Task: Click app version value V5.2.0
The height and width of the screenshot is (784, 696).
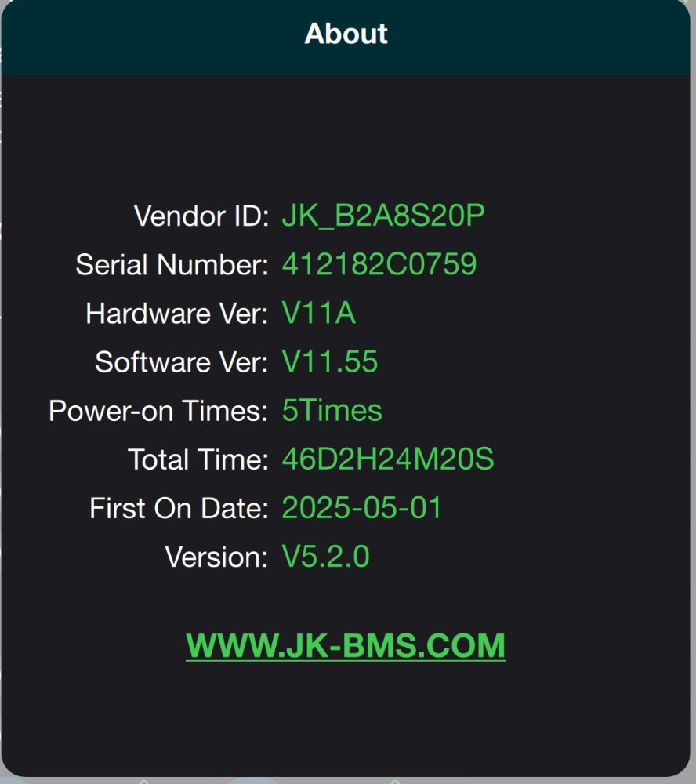Action: (325, 557)
